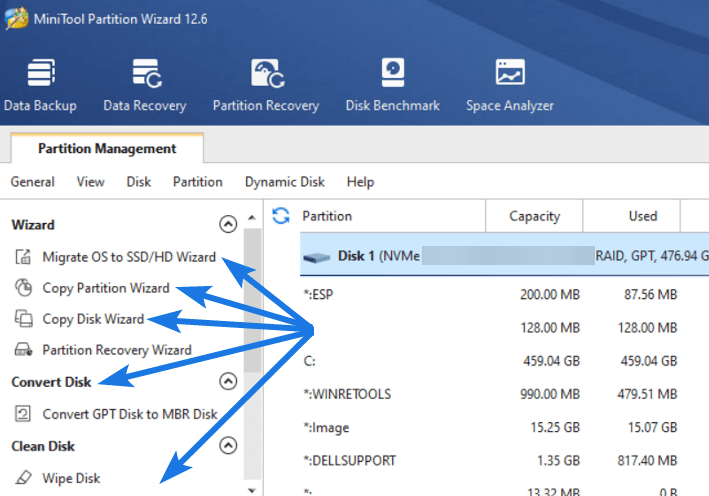709x496 pixels.
Task: Click the sidebar vertical scrollbar thumb
Action: tap(252, 300)
